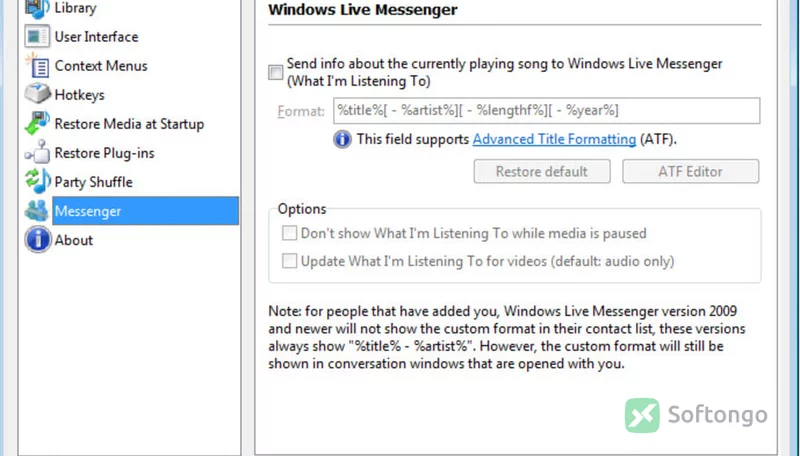The width and height of the screenshot is (800, 456).
Task: Open the Advanced Title Formatting link
Action: [x=554, y=139]
